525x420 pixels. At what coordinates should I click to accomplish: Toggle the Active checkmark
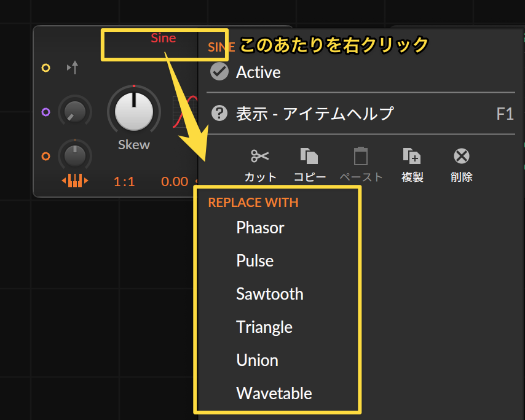pos(219,72)
